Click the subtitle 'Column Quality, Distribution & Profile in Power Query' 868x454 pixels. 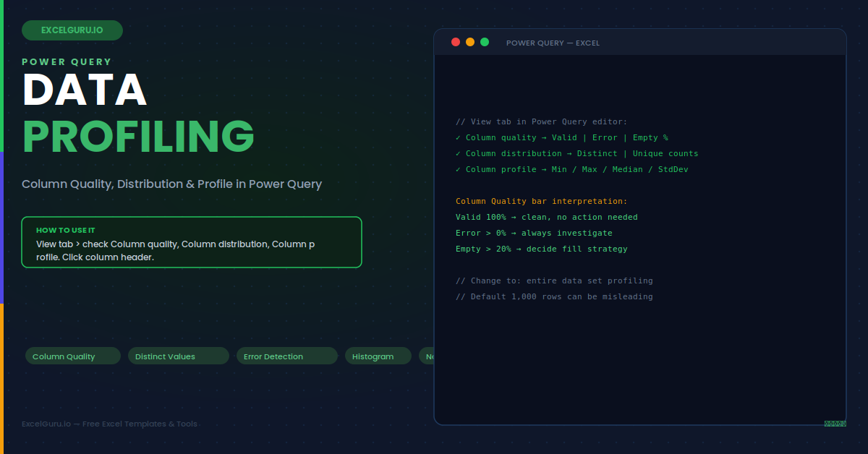172,184
